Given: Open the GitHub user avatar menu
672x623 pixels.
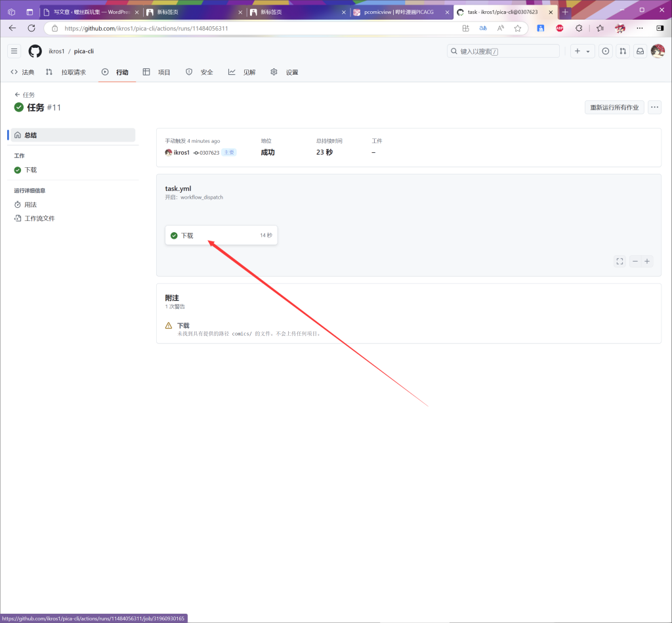Looking at the screenshot, I should pos(658,51).
